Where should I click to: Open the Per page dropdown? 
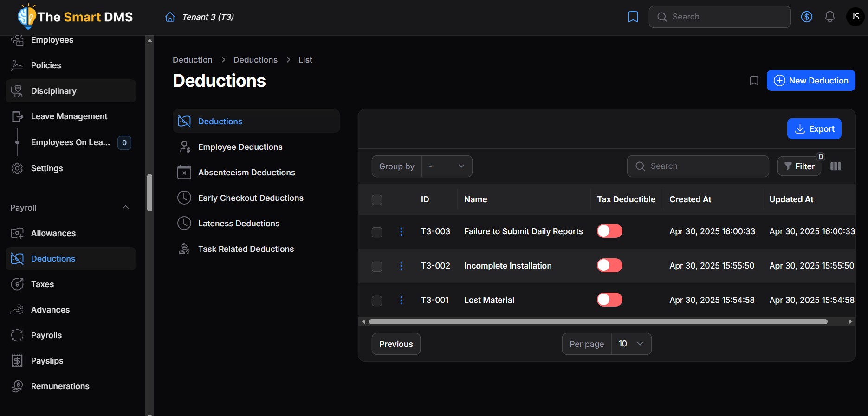(x=631, y=344)
